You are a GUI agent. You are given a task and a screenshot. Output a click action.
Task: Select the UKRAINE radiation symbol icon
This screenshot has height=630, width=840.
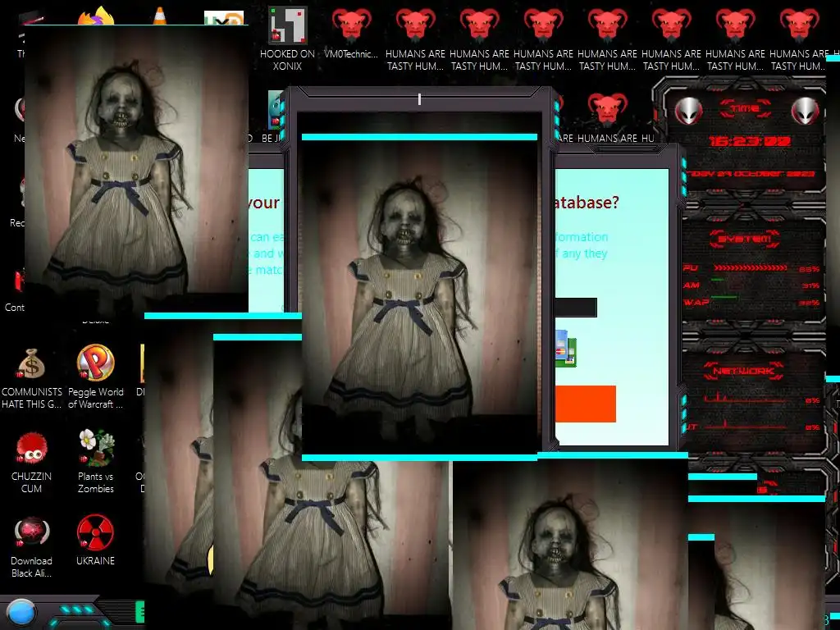tap(95, 540)
